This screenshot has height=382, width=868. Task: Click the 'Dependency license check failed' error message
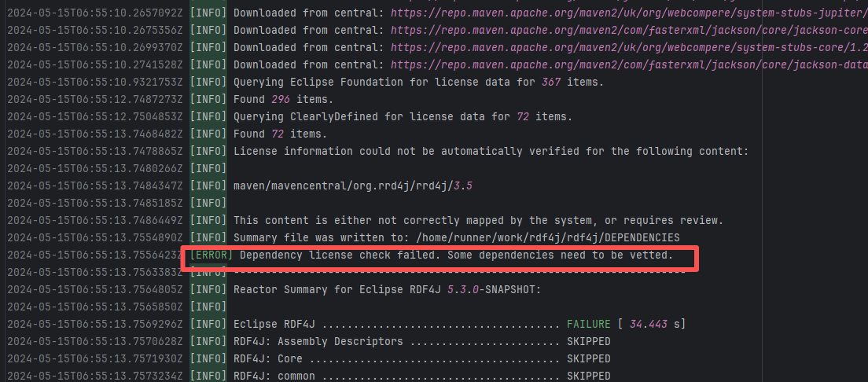(x=456, y=255)
